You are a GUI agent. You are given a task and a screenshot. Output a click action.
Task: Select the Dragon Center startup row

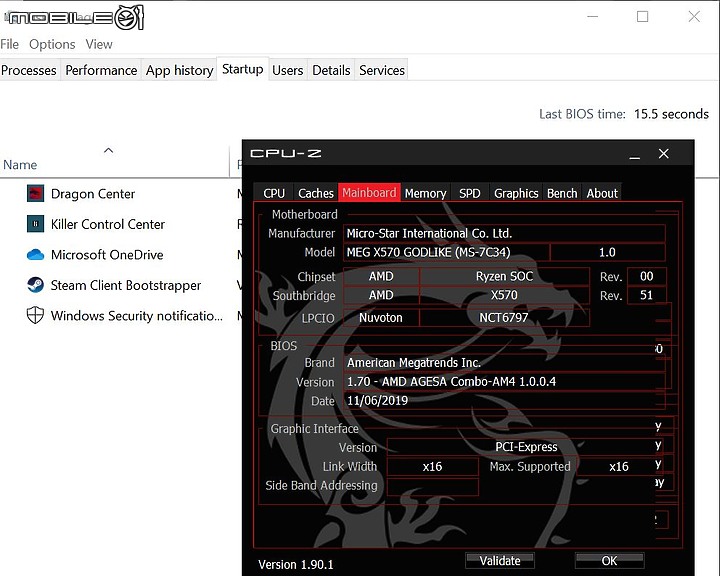tap(121, 193)
